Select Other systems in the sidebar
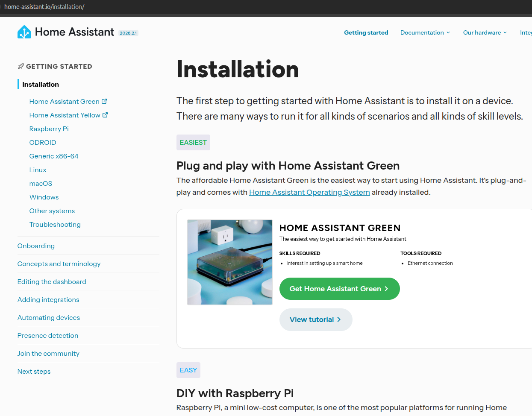This screenshot has width=532, height=416. point(52,211)
